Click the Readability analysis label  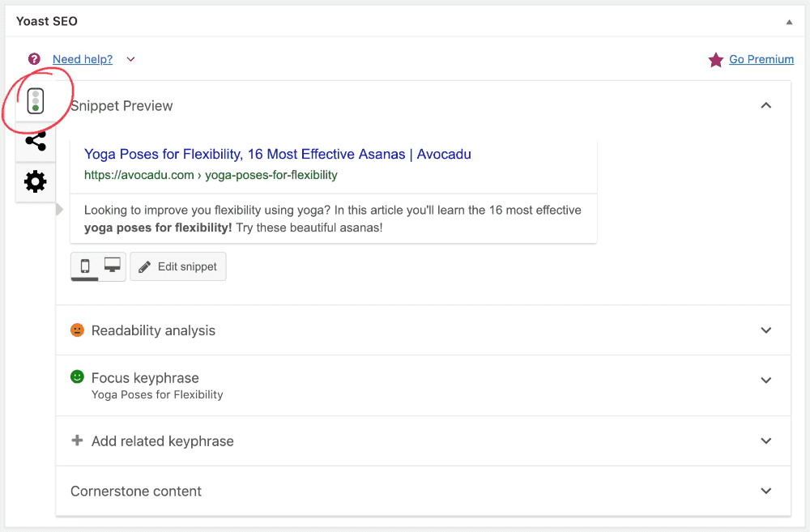153,330
